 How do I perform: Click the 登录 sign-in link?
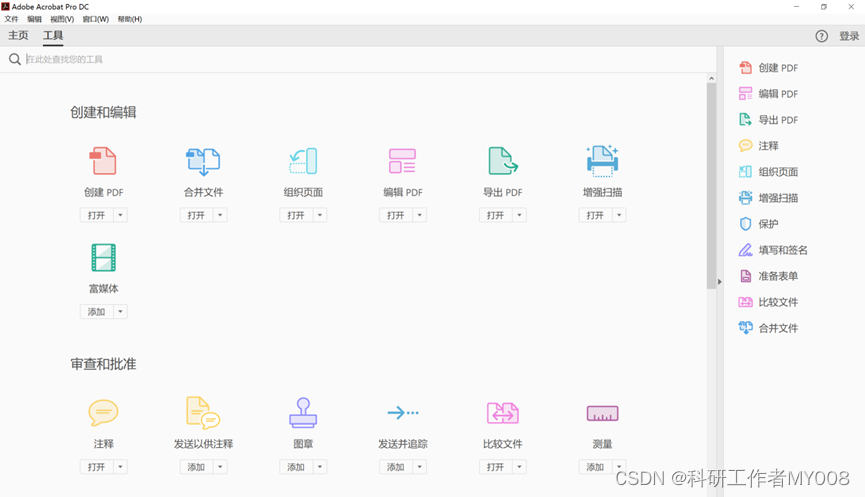click(x=849, y=36)
